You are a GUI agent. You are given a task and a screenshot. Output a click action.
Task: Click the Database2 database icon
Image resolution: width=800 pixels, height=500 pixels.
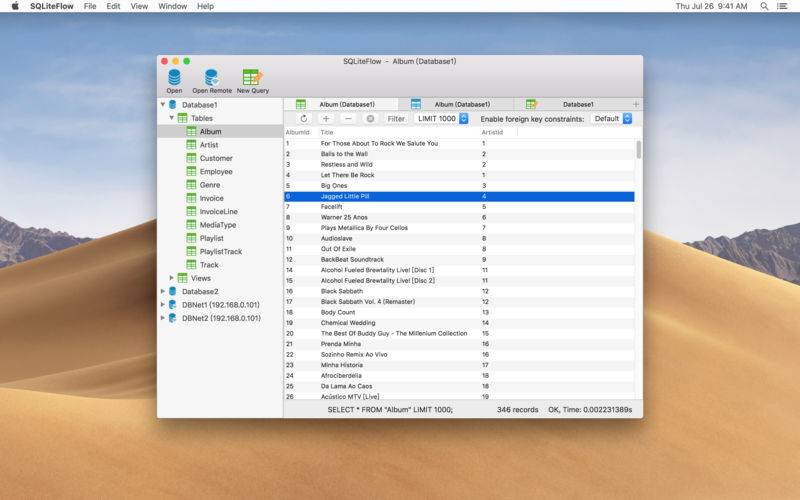pyautogui.click(x=172, y=291)
